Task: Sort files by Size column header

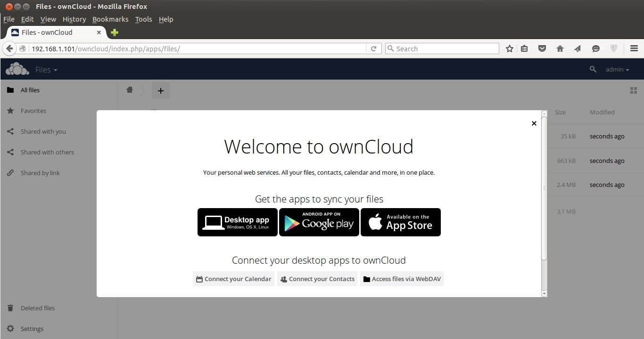Action: point(560,112)
